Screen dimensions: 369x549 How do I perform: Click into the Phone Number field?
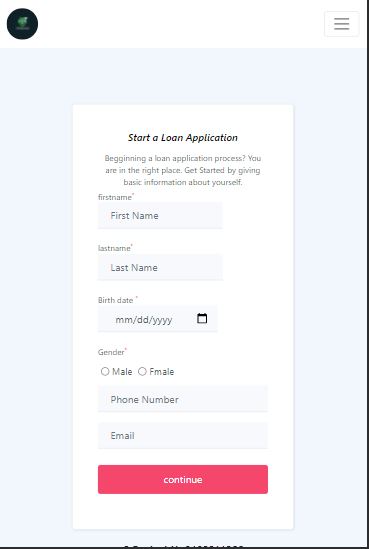(x=183, y=399)
